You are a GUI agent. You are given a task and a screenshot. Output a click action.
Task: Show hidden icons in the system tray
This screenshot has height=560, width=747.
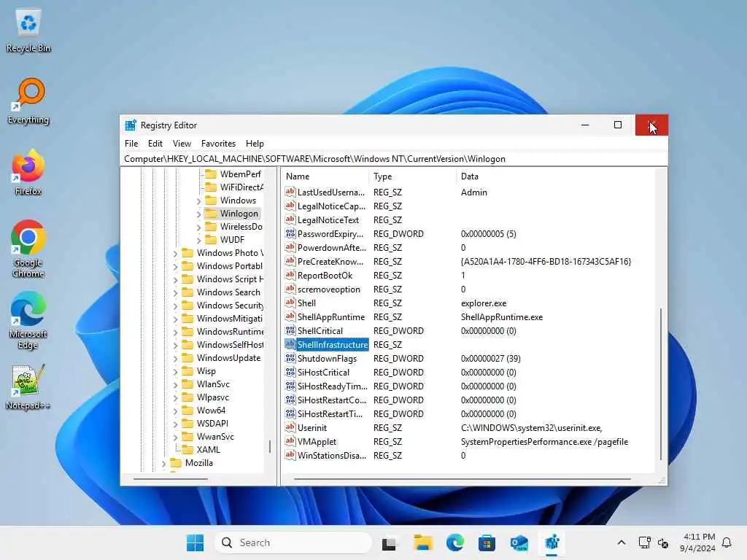click(x=622, y=542)
